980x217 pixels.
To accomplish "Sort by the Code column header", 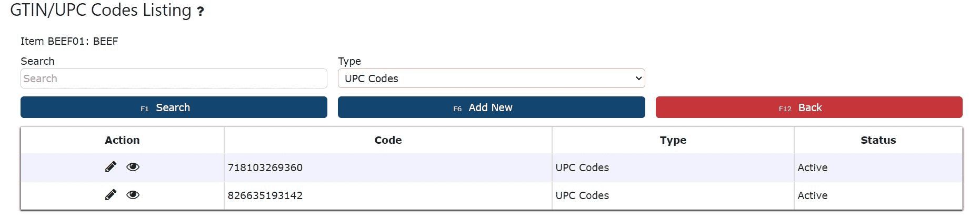I will coord(388,140).
